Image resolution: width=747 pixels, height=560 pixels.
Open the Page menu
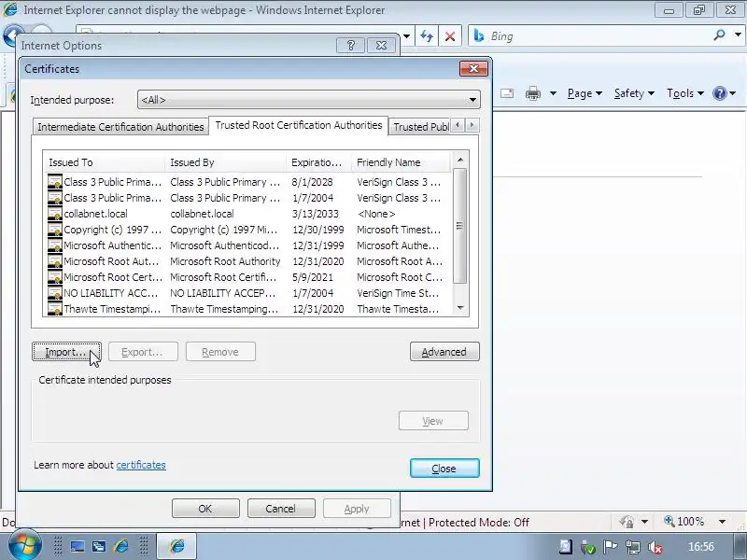(x=585, y=93)
